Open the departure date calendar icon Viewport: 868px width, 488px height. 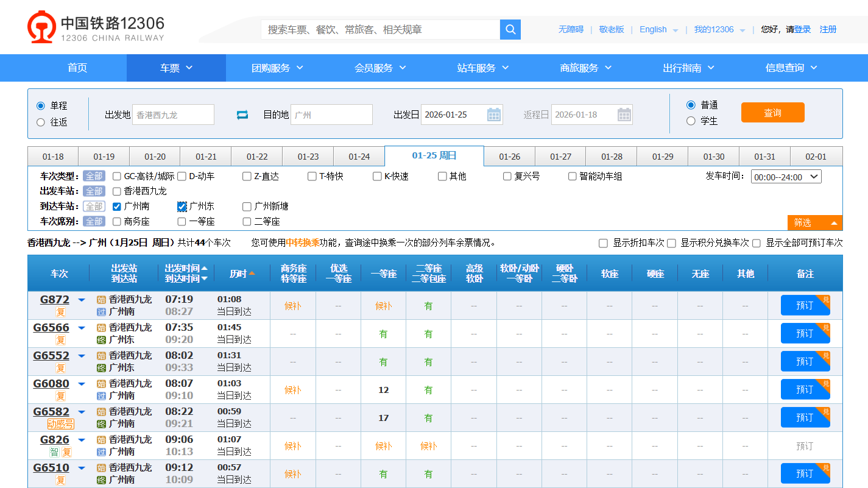click(x=493, y=115)
